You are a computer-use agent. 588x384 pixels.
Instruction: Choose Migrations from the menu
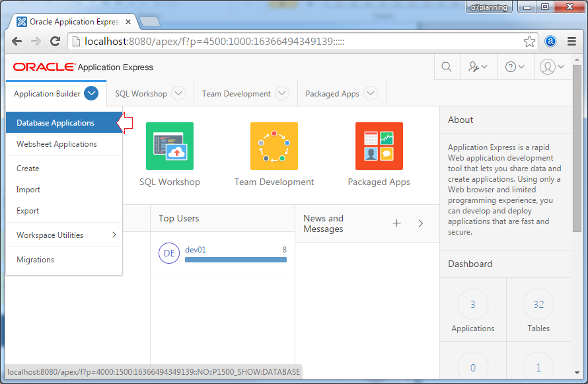(x=64, y=260)
